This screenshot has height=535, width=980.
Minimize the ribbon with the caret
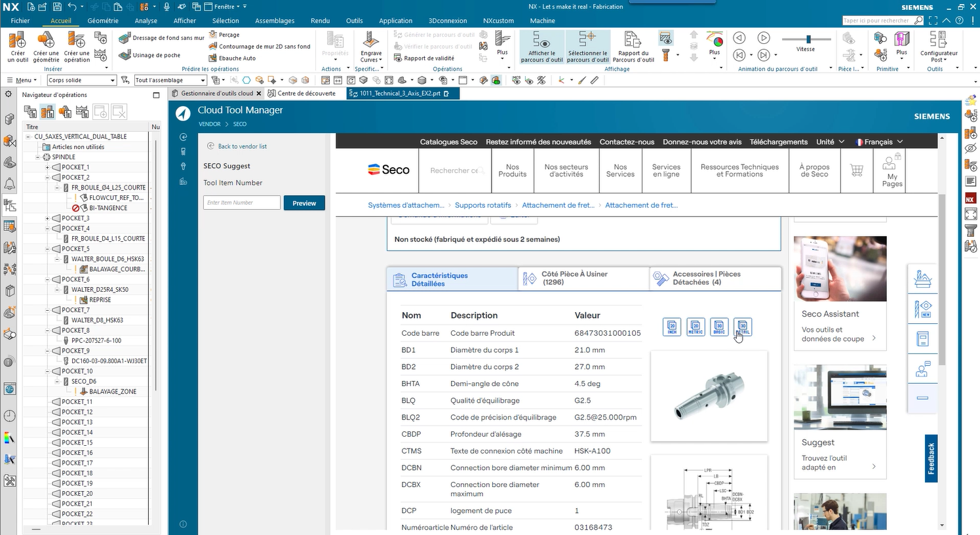click(947, 20)
